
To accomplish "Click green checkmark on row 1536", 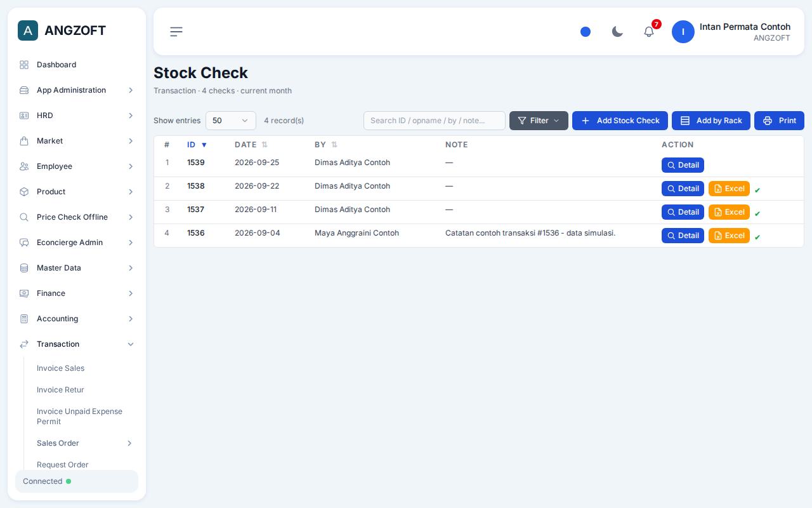I will click(757, 237).
